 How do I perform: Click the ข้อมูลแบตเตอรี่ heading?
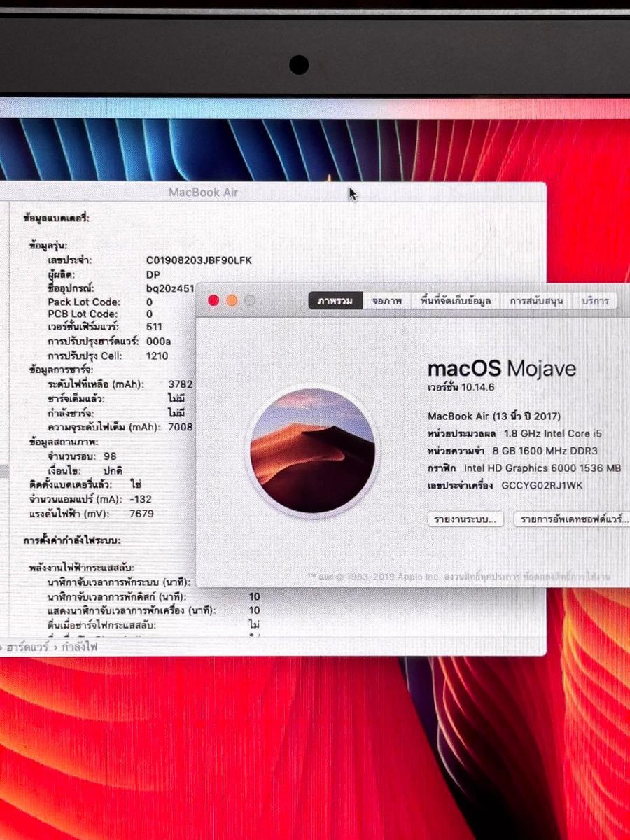click(56, 218)
